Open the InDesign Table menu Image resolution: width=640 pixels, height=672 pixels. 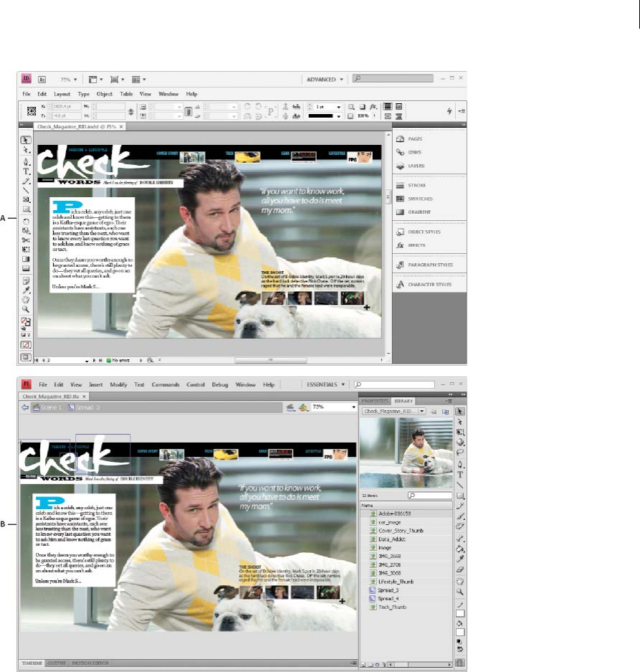pyautogui.click(x=126, y=94)
